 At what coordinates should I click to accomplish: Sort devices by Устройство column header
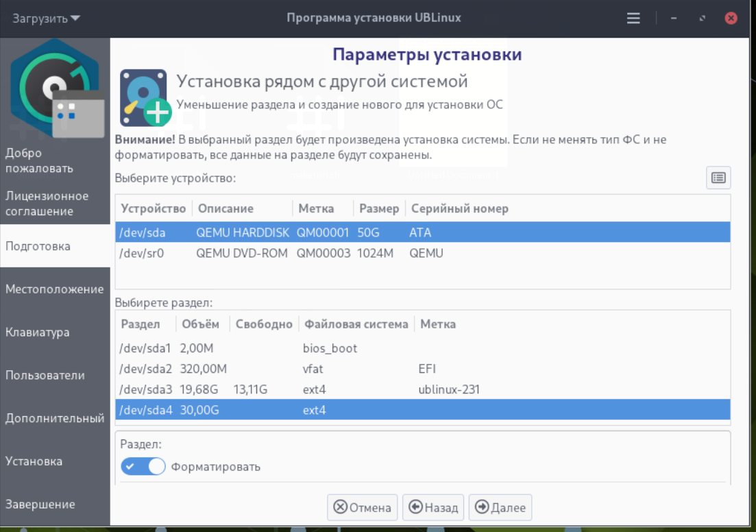154,208
